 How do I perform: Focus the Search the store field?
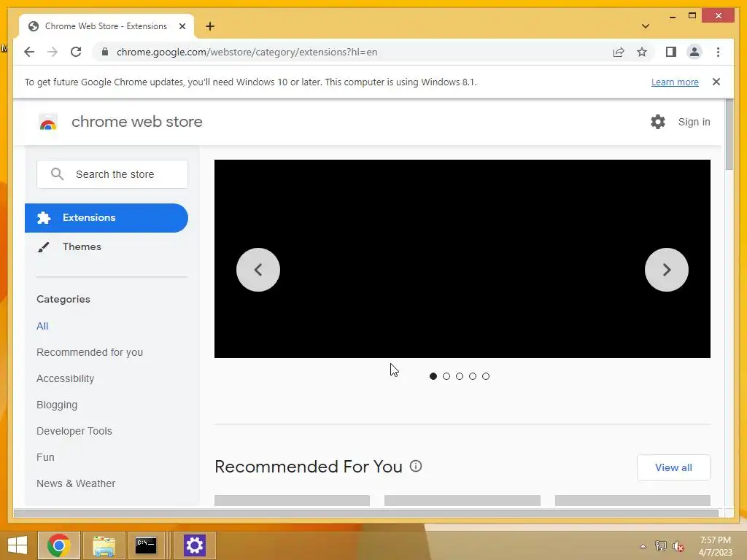click(x=112, y=174)
